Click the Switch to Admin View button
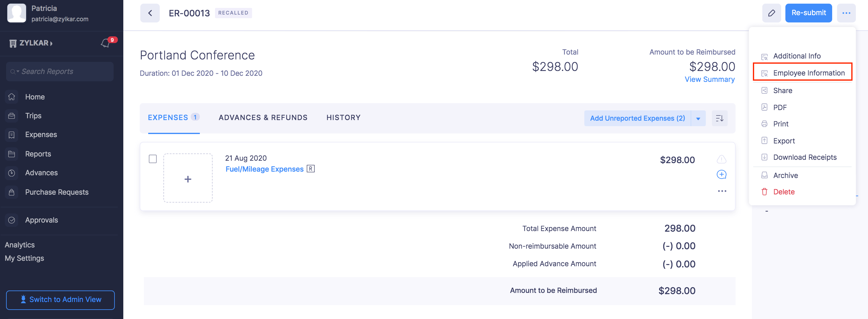 pyautogui.click(x=60, y=300)
